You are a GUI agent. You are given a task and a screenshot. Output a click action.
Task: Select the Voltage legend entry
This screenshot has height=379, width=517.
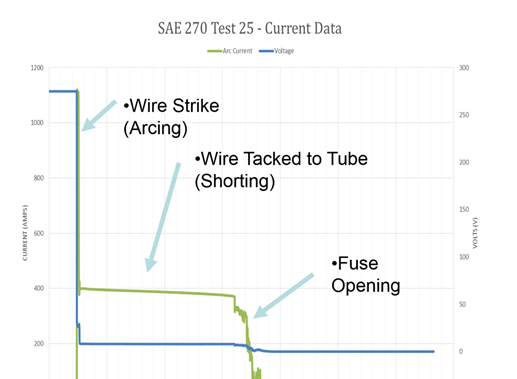tap(276, 51)
